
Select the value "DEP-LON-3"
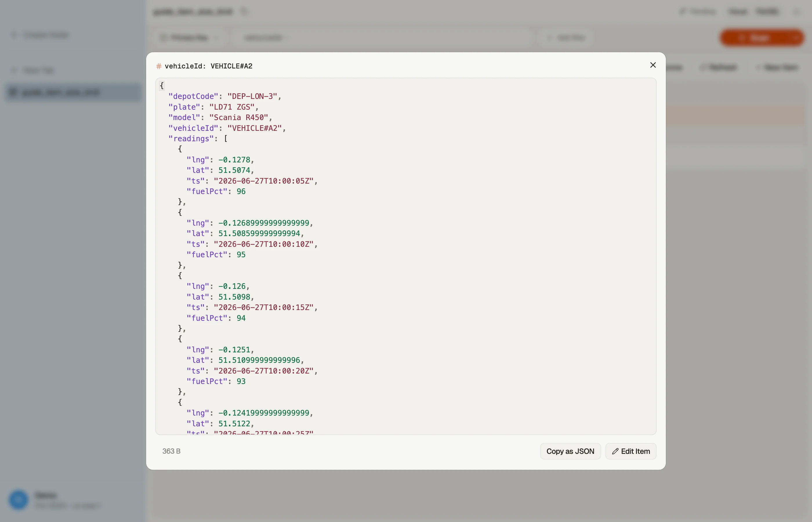coord(252,96)
